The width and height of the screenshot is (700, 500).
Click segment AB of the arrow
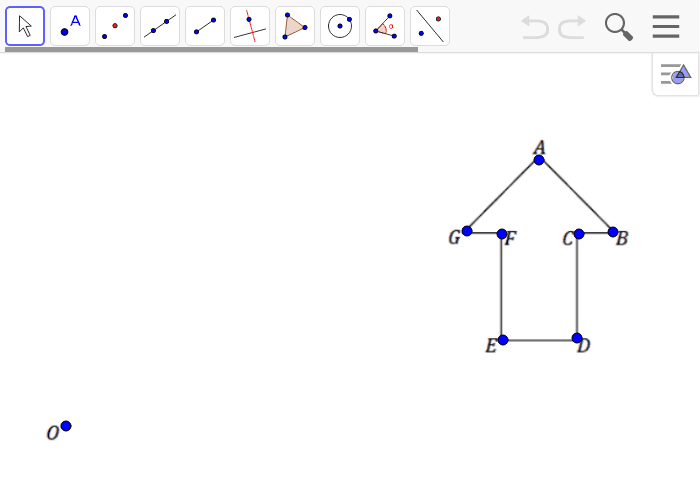click(576, 196)
